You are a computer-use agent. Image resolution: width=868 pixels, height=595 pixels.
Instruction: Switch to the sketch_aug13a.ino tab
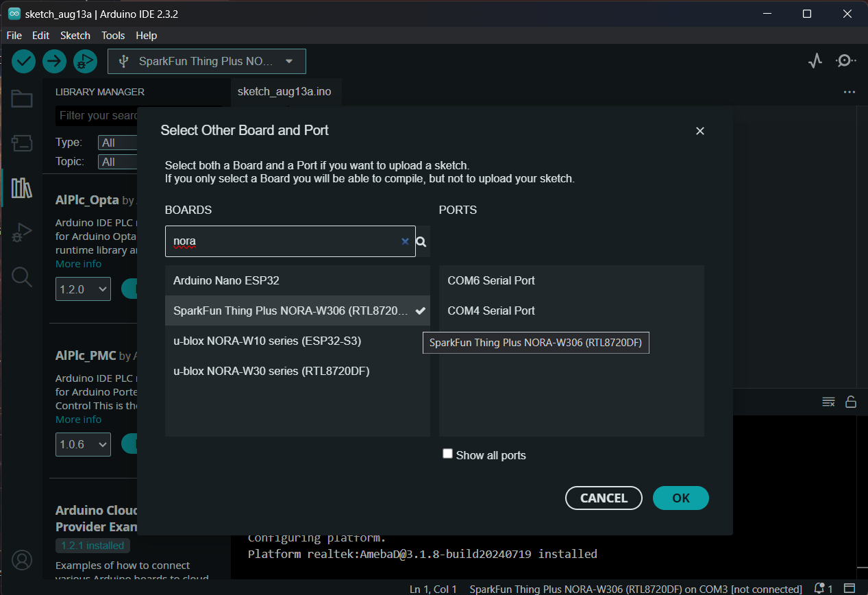click(285, 91)
